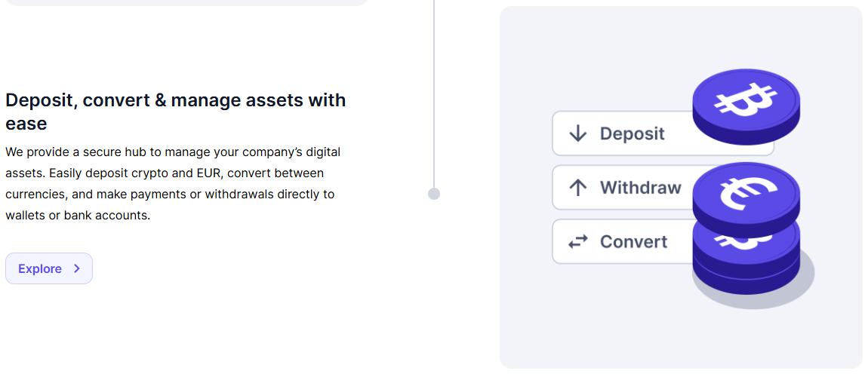Click the vertical timeline line above the dot
Image resolution: width=868 pixels, height=377 pixels.
tap(434, 90)
